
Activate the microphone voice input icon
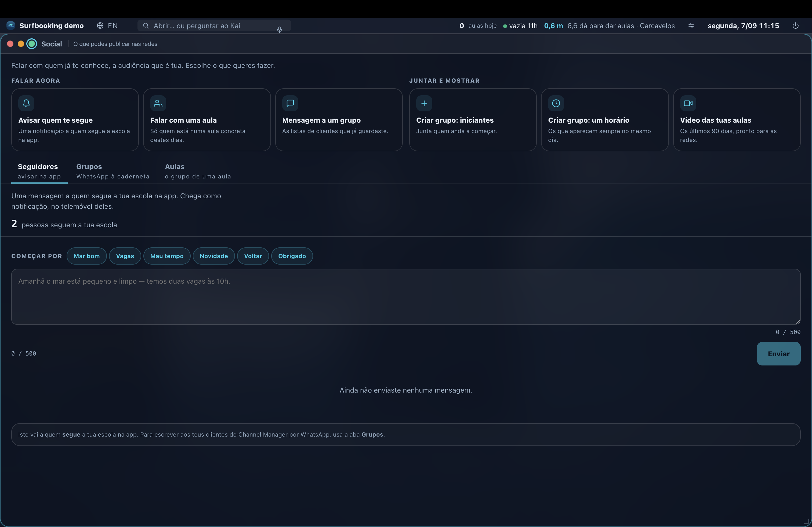pos(280,30)
